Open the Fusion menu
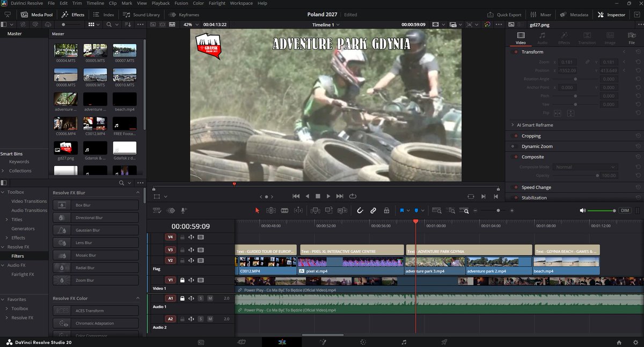The image size is (644, 347). 181,3
